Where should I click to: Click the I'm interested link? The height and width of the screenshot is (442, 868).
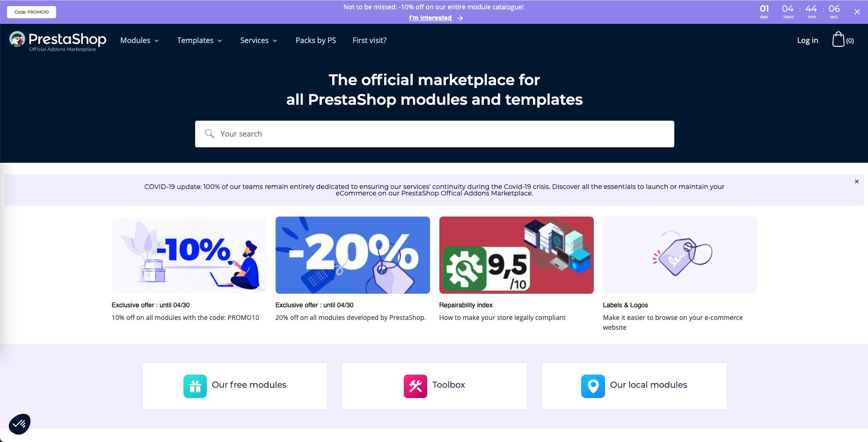pos(430,18)
